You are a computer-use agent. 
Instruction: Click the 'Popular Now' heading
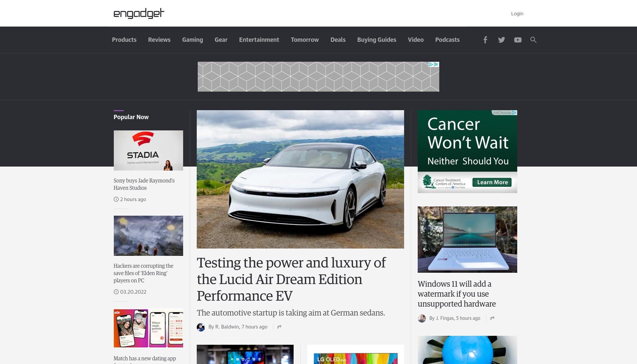point(131,117)
